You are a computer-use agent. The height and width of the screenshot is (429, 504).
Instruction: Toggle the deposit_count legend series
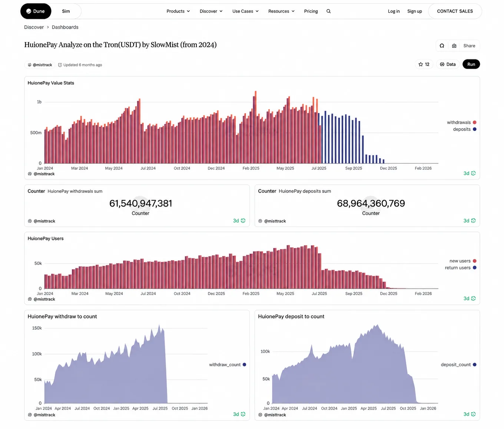(x=458, y=365)
